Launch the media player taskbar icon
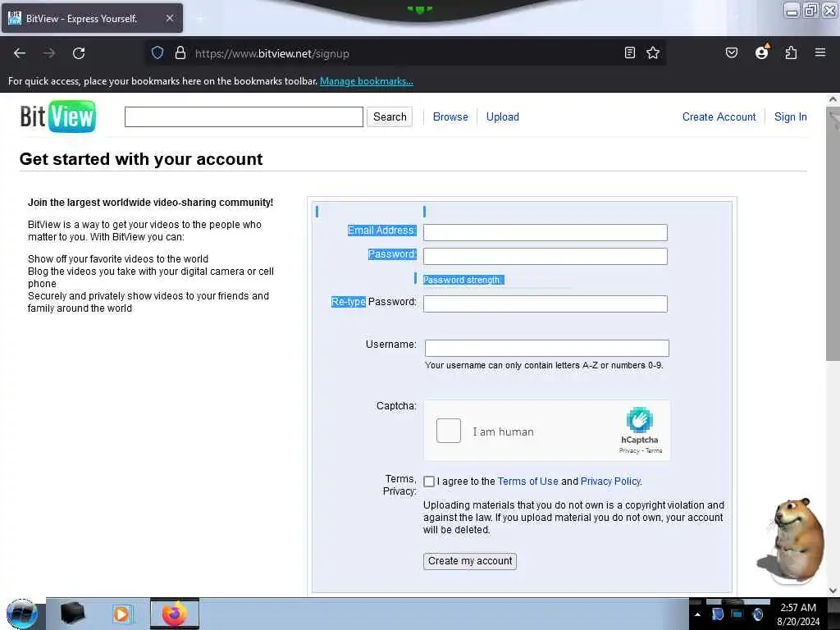The width and height of the screenshot is (840, 630). pos(121,614)
